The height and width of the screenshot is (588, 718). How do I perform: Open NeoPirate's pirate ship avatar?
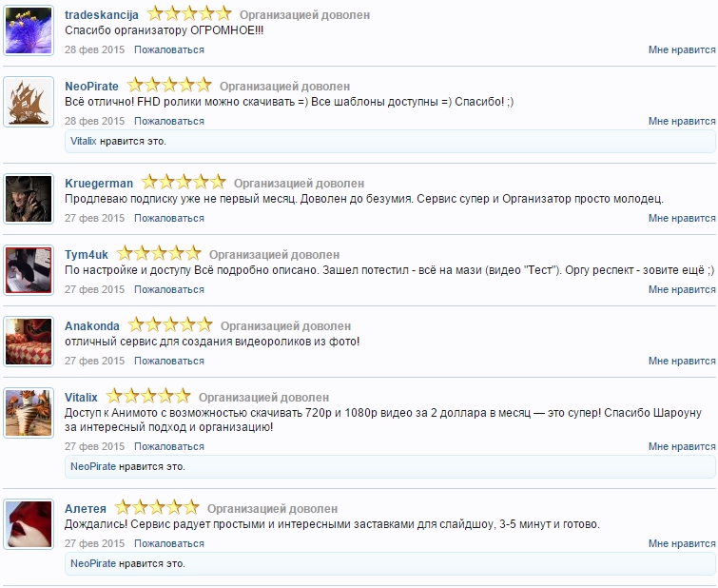click(x=29, y=102)
